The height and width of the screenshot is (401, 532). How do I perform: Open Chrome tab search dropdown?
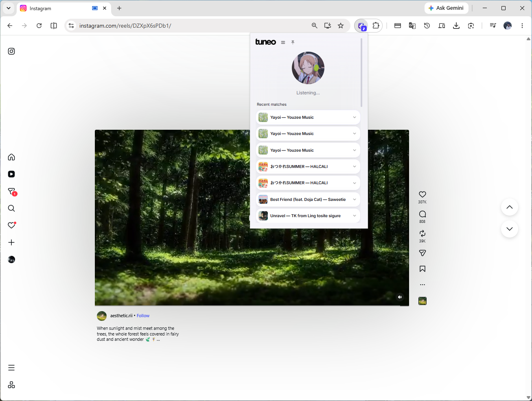(x=8, y=8)
